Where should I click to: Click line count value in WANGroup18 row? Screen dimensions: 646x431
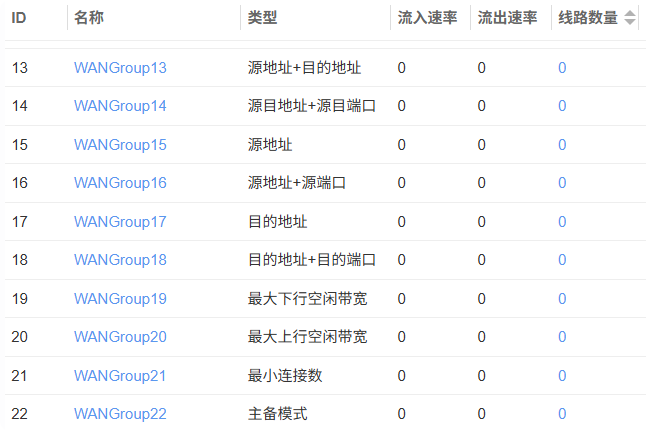562,260
